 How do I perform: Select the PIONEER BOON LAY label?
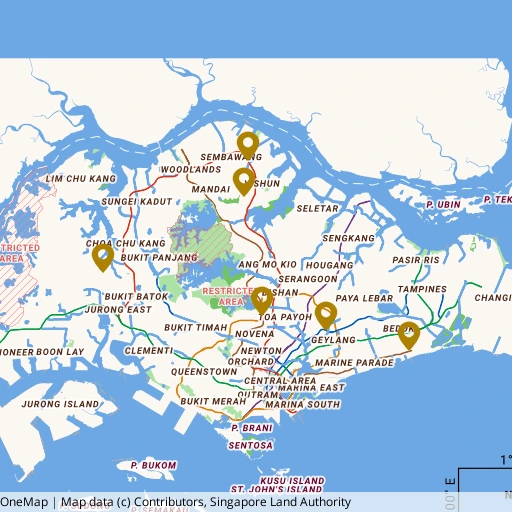click(x=42, y=352)
